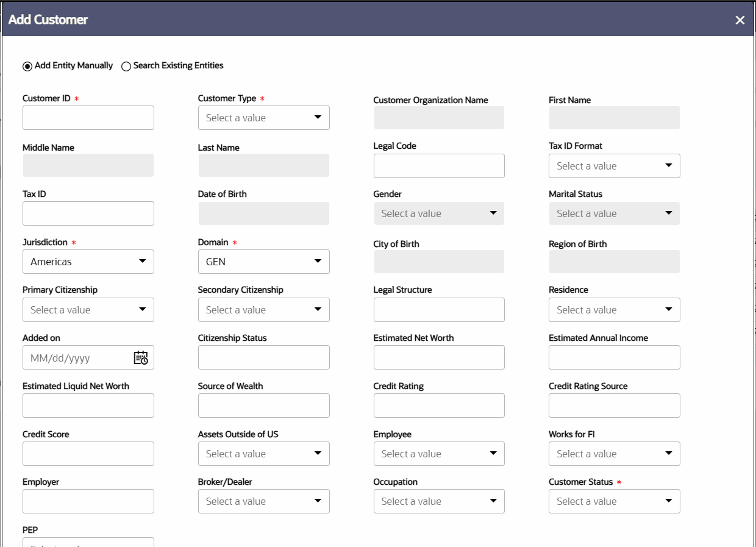Open the Broker/Dealer dropdown
Image resolution: width=756 pixels, height=547 pixels.
pyautogui.click(x=264, y=501)
